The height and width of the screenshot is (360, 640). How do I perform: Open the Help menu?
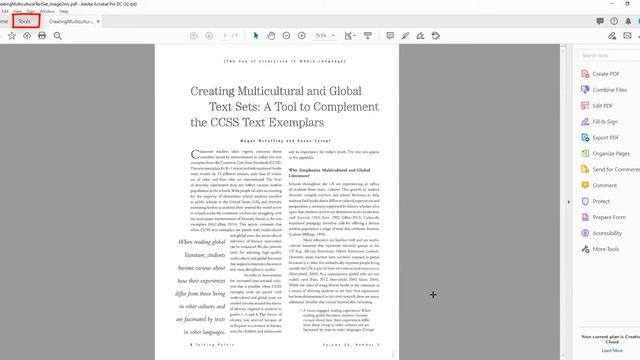coord(64,11)
